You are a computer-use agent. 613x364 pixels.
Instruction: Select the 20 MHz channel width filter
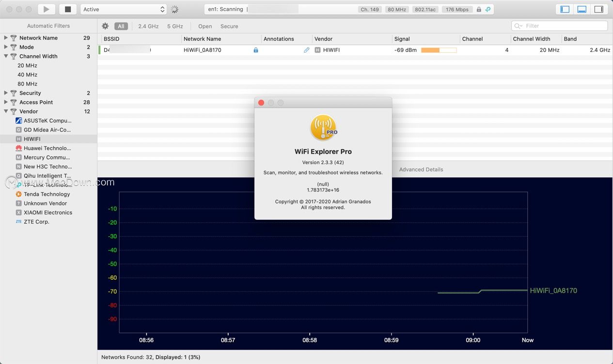pyautogui.click(x=27, y=65)
